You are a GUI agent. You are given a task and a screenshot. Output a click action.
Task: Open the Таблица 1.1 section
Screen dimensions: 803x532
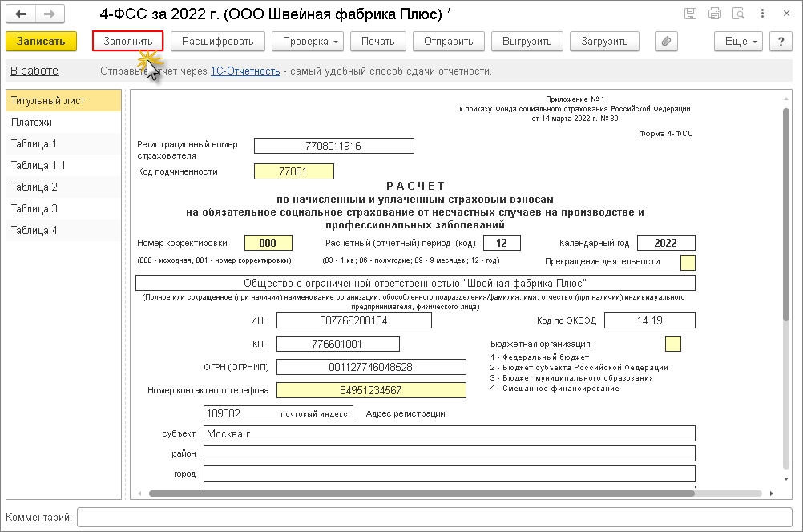click(x=63, y=165)
